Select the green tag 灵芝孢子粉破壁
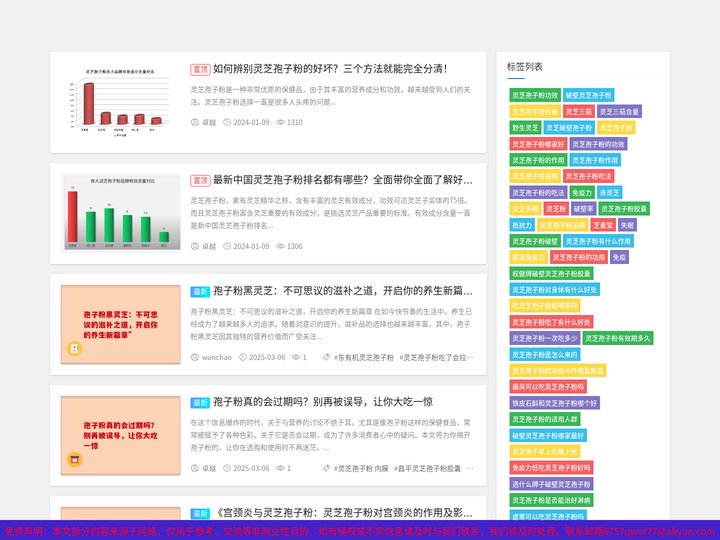This screenshot has width=720, height=540. point(535,241)
